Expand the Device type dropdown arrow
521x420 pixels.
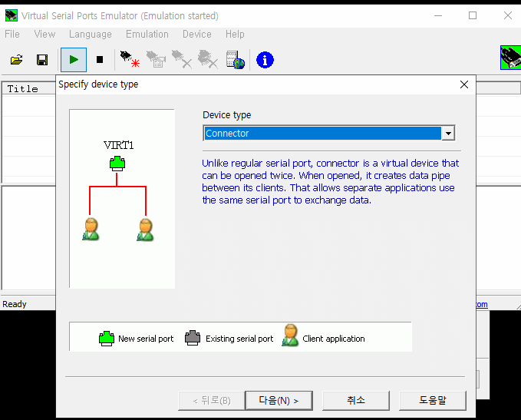[x=448, y=134]
